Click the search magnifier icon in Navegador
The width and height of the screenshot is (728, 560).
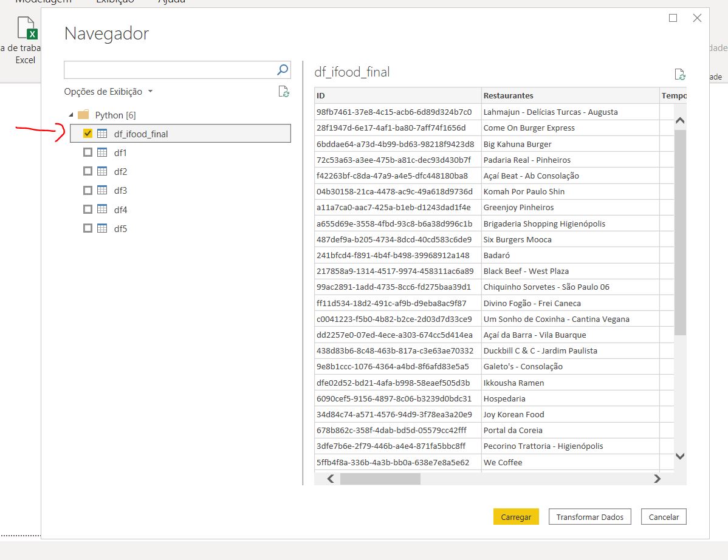pos(283,70)
